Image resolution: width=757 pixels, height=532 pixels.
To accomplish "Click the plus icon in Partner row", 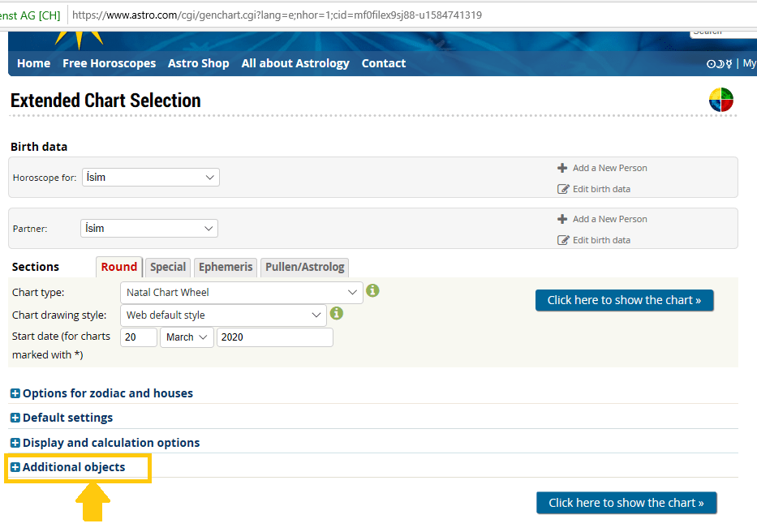I will point(562,219).
